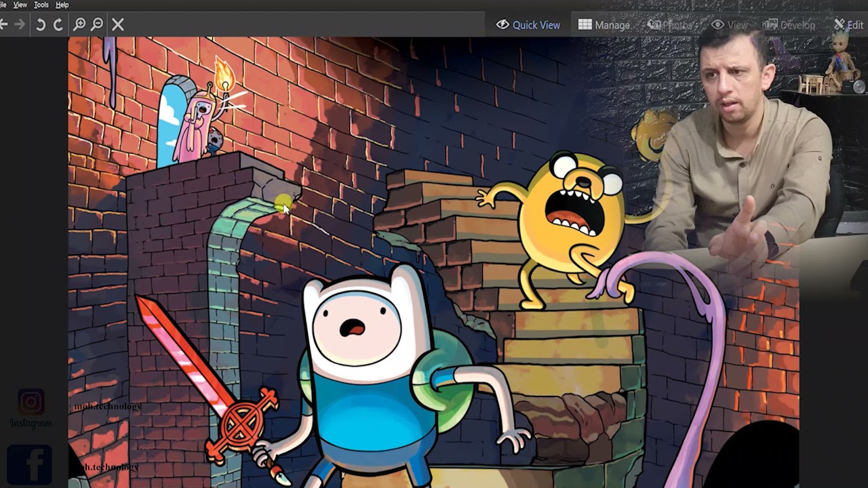Viewport: 868px width, 488px height.
Task: Zoom out of the image
Action: click(97, 25)
